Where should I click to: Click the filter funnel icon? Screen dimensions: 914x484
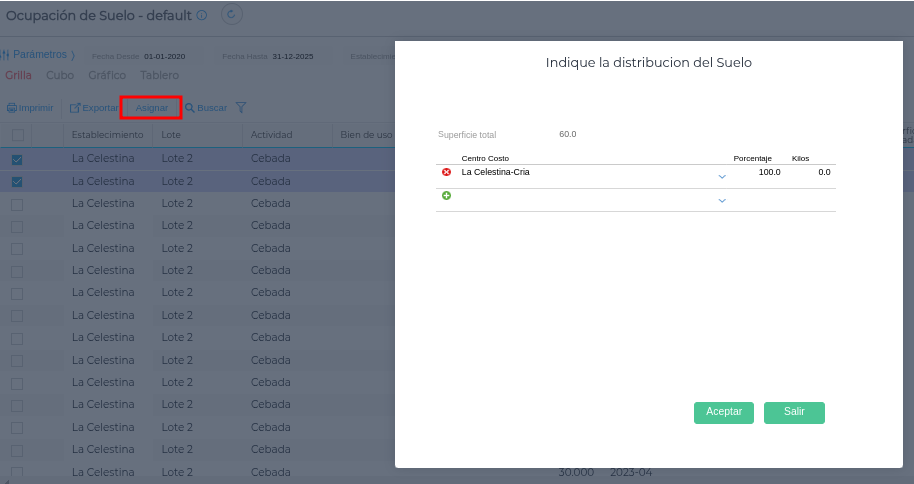tap(241, 108)
